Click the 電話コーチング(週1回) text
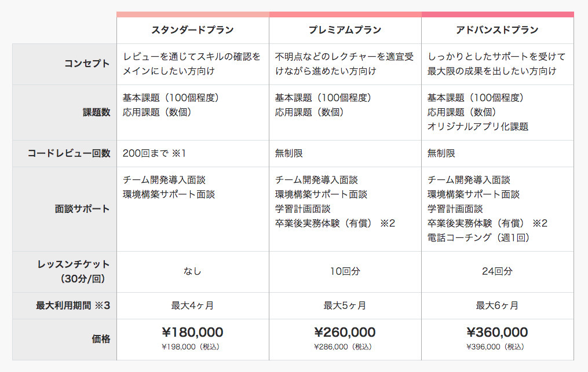 pyautogui.click(x=479, y=238)
